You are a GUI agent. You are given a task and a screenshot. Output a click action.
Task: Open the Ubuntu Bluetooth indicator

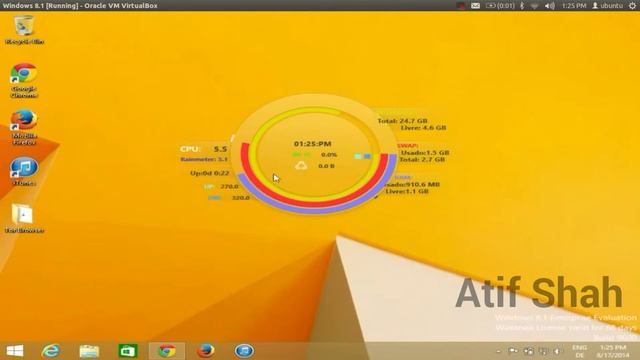522,6
